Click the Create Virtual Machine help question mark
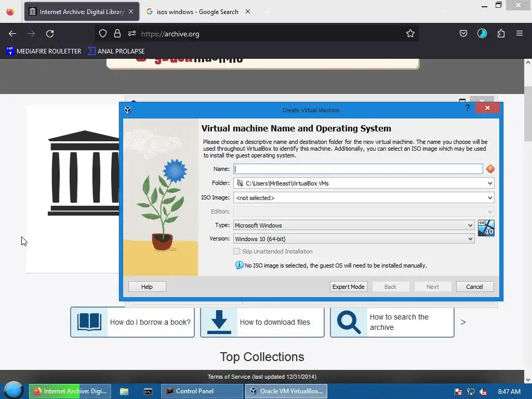This screenshot has width=532, height=399. coord(468,108)
